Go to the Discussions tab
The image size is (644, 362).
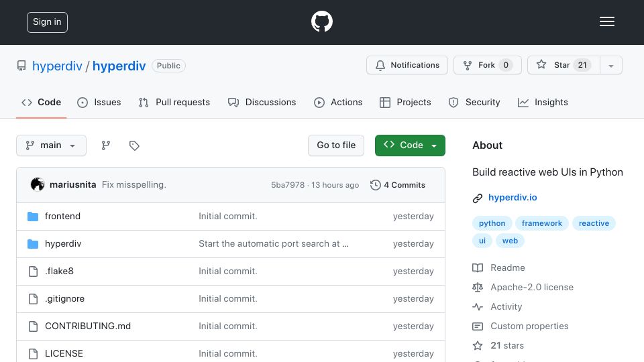tap(262, 102)
